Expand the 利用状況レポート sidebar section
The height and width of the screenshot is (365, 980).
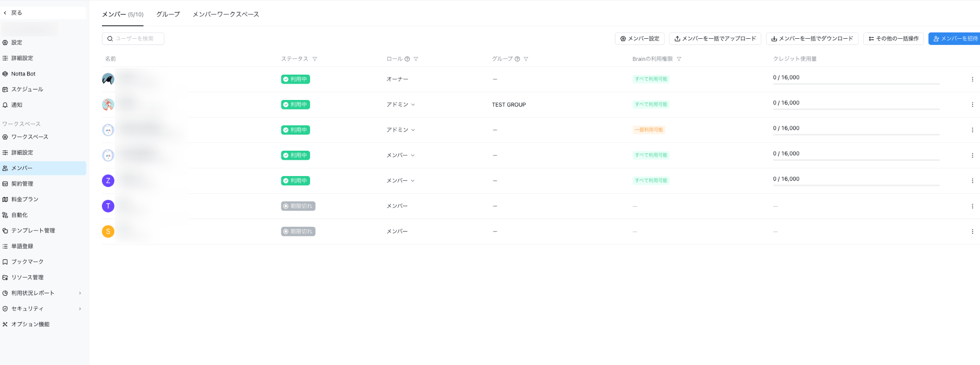43,293
